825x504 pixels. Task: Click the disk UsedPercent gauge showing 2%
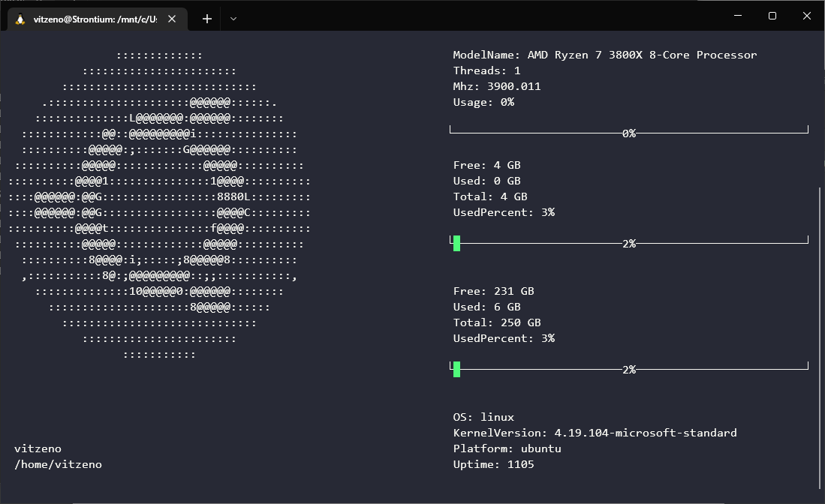pos(629,369)
